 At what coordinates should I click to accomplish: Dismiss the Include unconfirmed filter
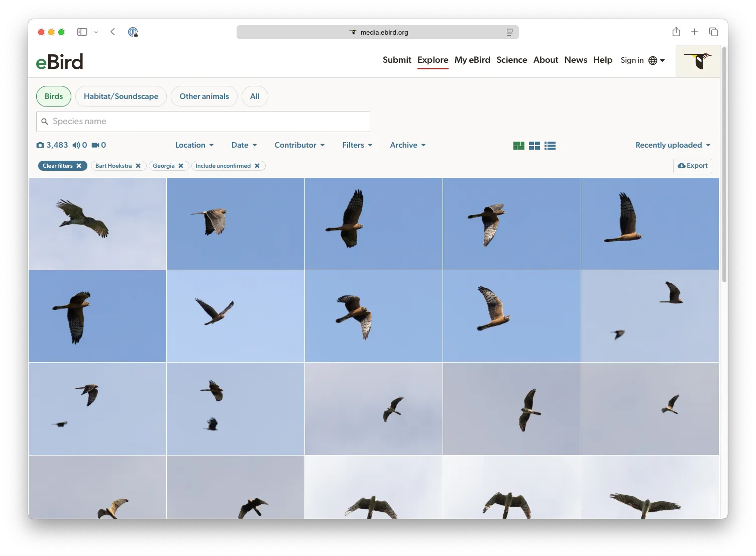click(x=257, y=166)
